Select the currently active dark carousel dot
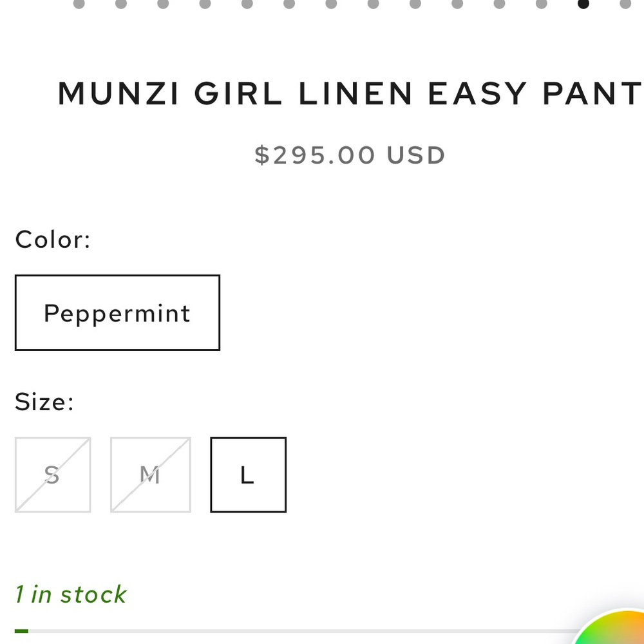The image size is (644, 644). (583, 5)
